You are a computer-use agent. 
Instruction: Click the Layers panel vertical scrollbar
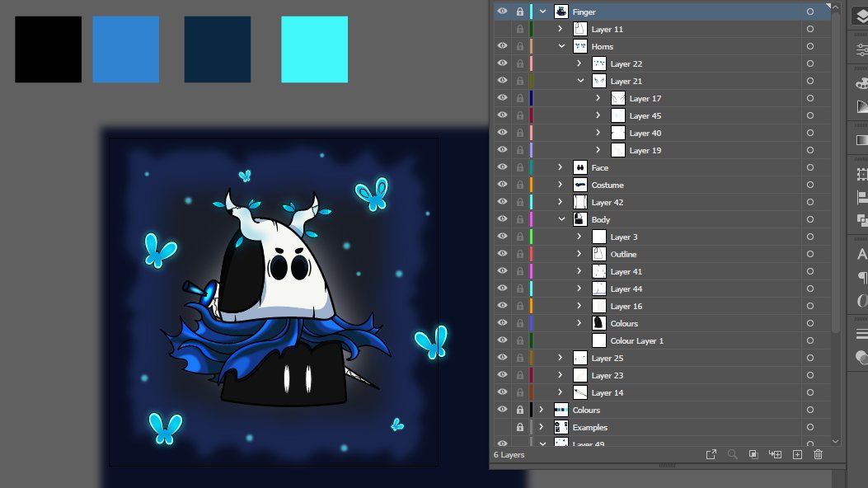click(835, 171)
